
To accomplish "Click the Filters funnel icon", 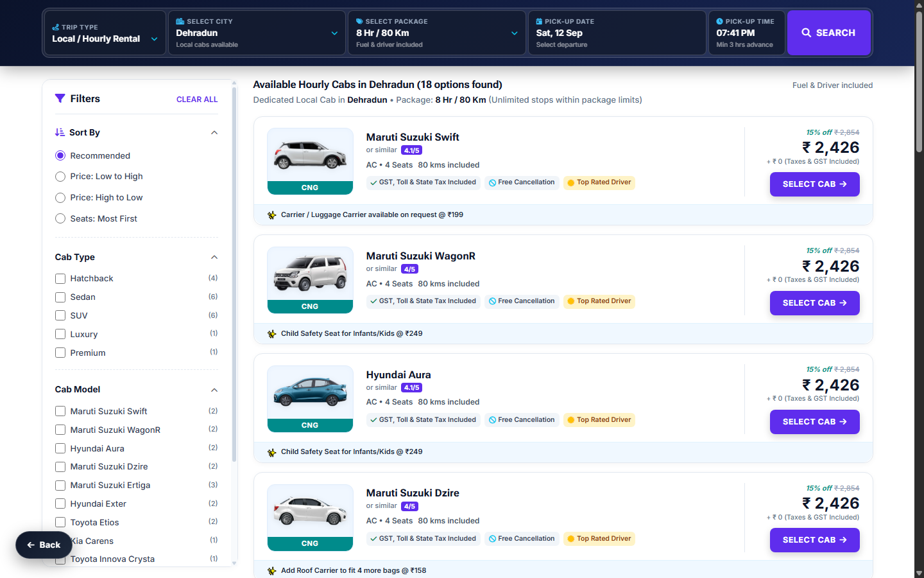I will [x=60, y=98].
